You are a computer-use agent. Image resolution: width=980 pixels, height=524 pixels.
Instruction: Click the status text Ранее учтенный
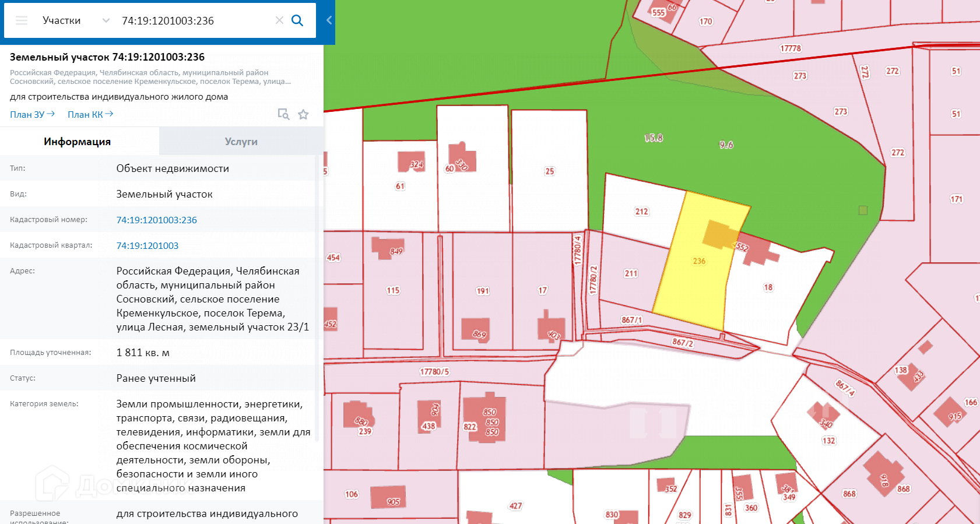(156, 378)
